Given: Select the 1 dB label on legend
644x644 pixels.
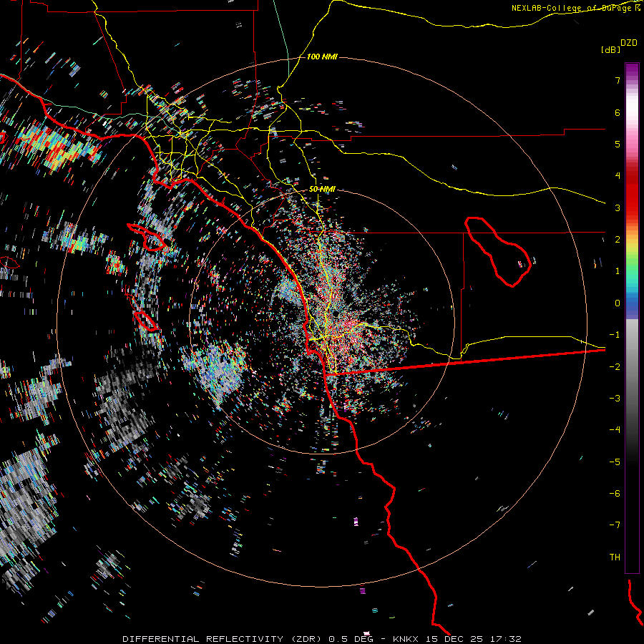Looking at the screenshot, I should pos(618,271).
